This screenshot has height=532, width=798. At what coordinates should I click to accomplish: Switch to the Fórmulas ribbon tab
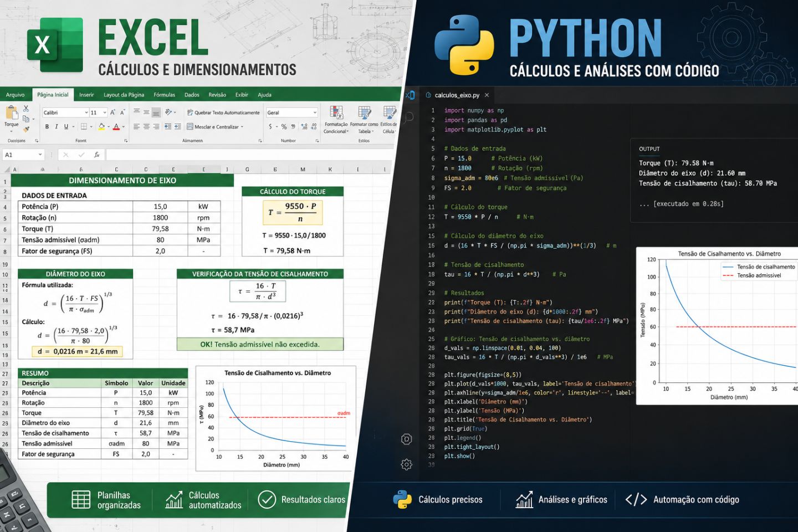[x=164, y=95]
